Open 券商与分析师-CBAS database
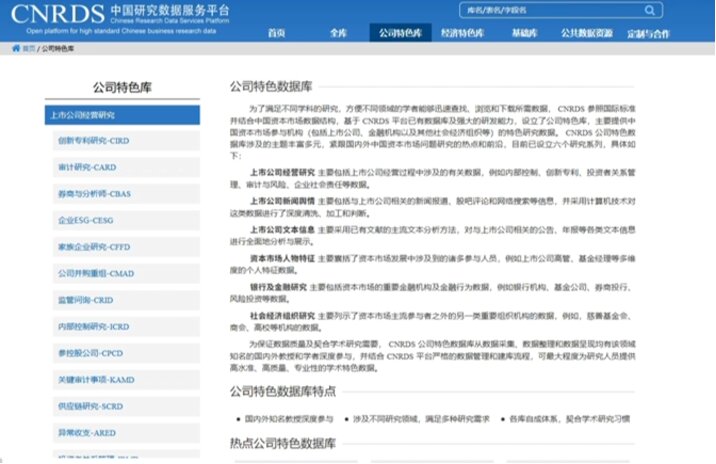The height and width of the screenshot is (464, 716). pyautogui.click(x=126, y=194)
